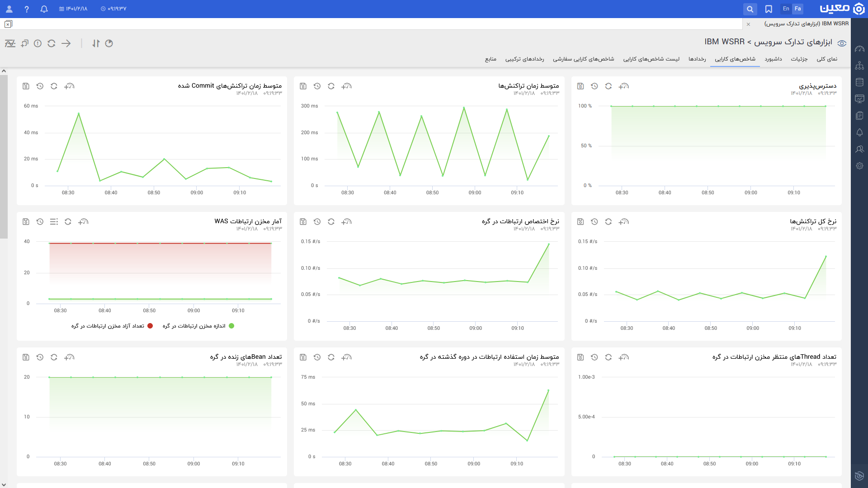Viewport: 868px width, 488px height.
Task: Open the dashboard gauge icon in the right sidebar
Action: click(x=860, y=49)
